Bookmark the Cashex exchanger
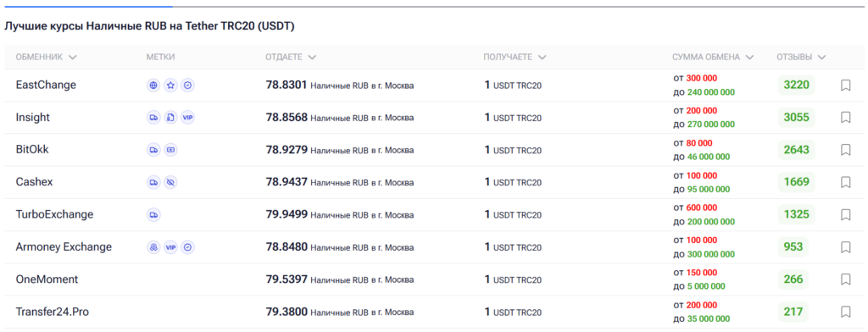Screen dimensions: 868x332 coord(845,182)
